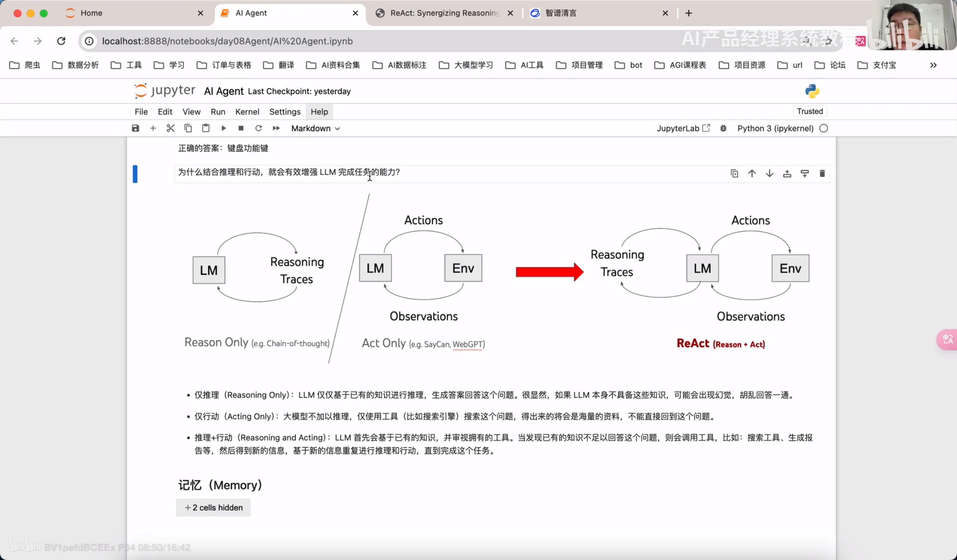Show more bookmarks with the chevron
This screenshot has height=560, width=957.
click(x=933, y=65)
